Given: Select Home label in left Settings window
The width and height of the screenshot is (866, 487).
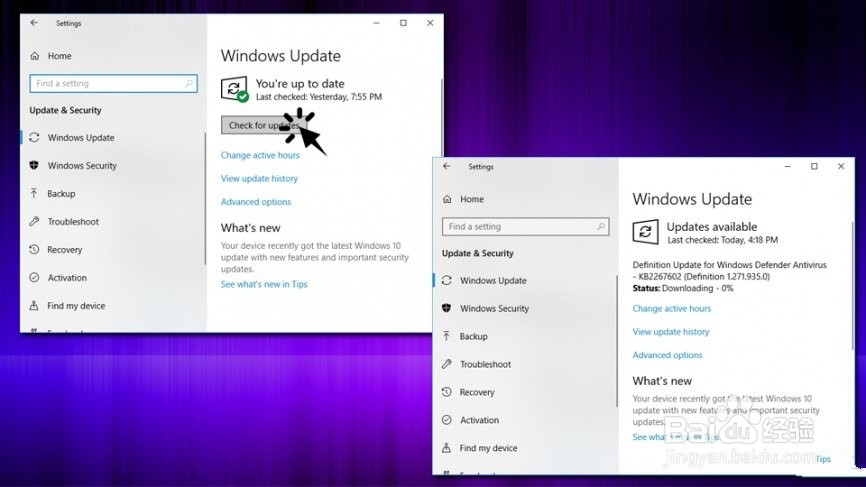Looking at the screenshot, I should coord(59,56).
